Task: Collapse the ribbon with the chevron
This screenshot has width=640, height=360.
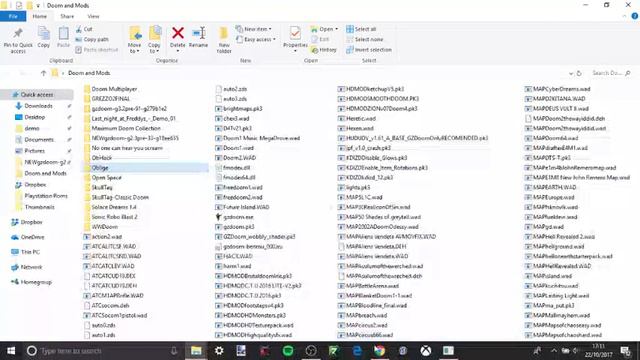Action: [x=624, y=16]
